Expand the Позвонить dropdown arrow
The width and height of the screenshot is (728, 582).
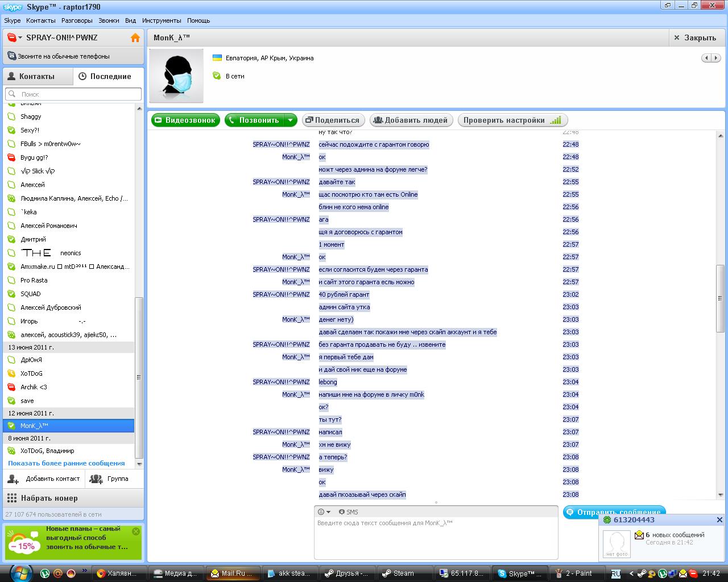coord(290,120)
